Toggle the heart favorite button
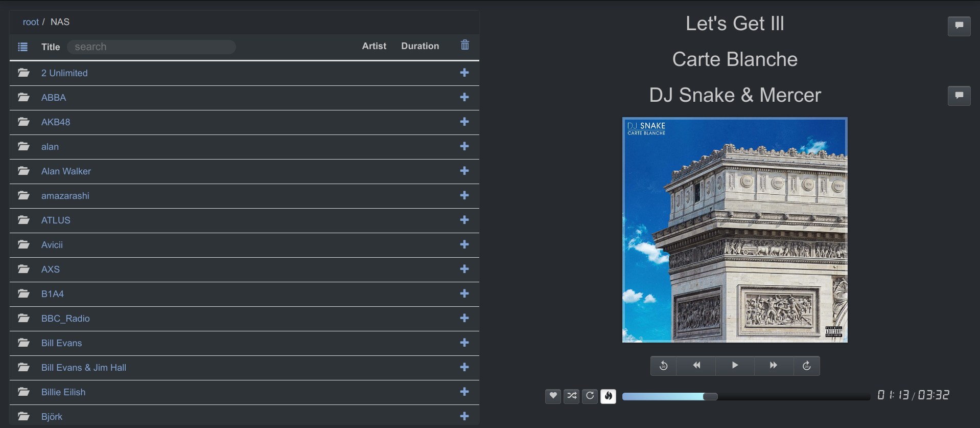The image size is (980, 428). [x=553, y=396]
